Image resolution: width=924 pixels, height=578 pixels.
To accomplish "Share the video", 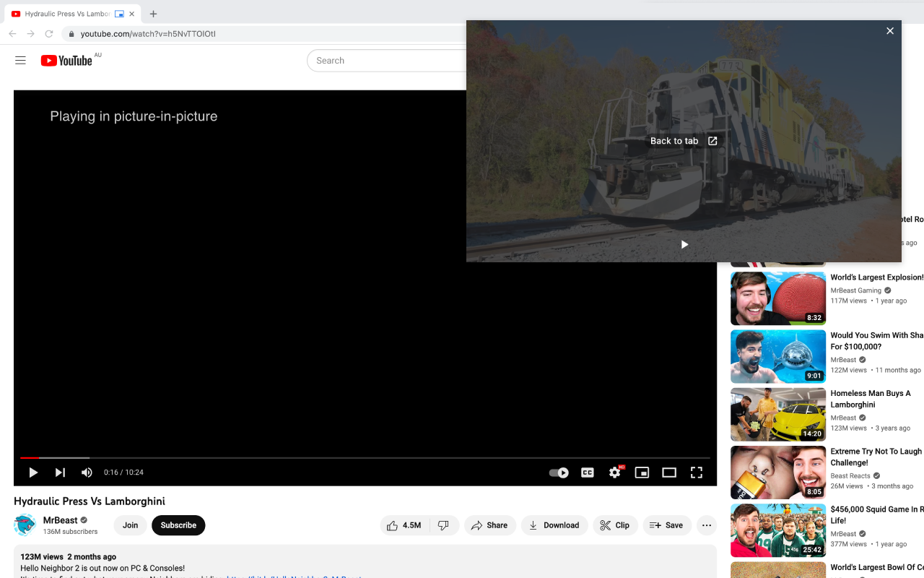I will coord(490,525).
